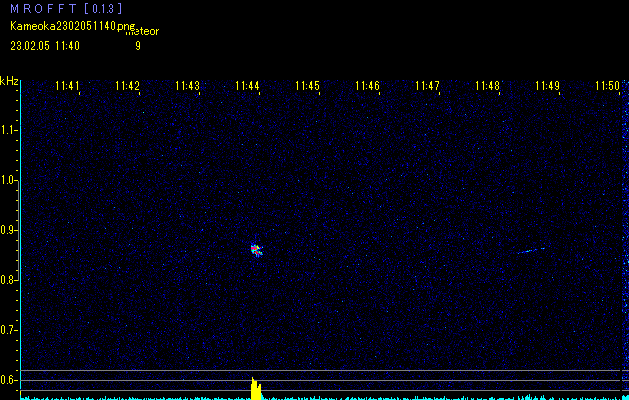Click the 'meteor' count label
Image resolution: width=629 pixels, height=400 pixels.
pyautogui.click(x=142, y=32)
